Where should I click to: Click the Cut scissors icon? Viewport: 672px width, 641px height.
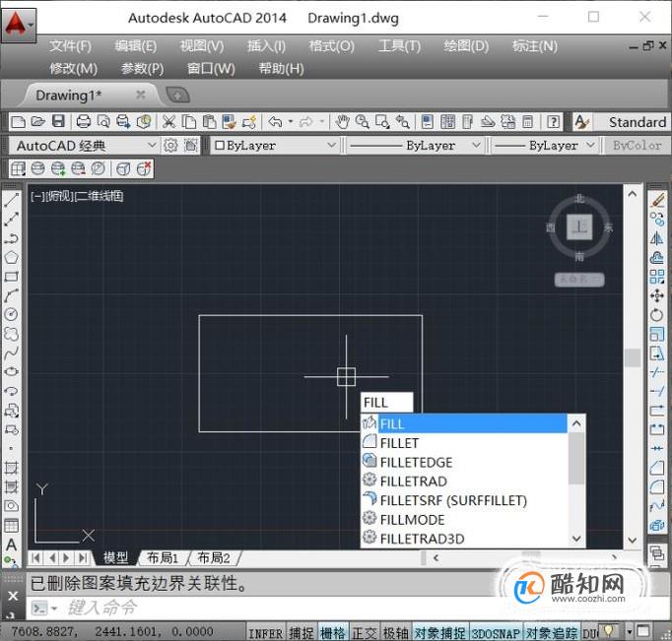coord(168,122)
